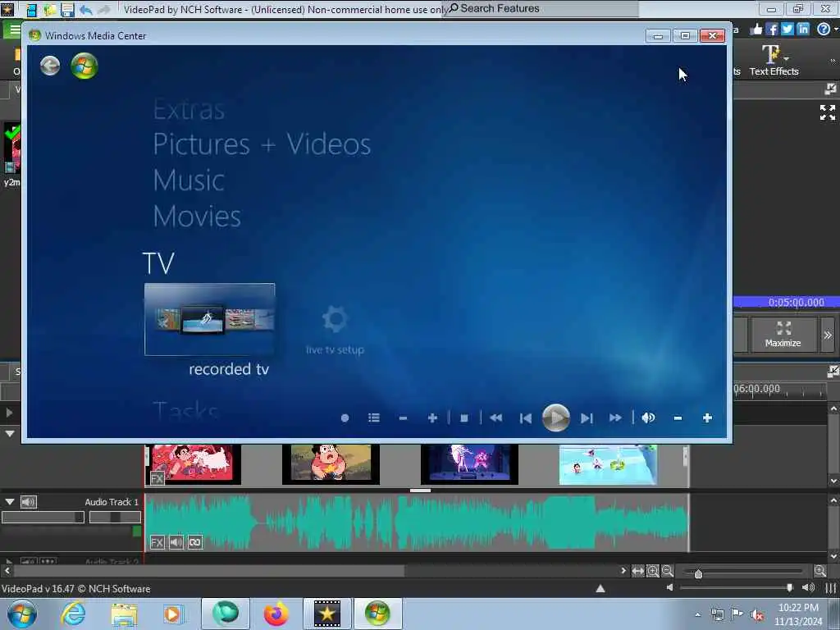Skip to next in Media Center
This screenshot has width=840, height=630.
(587, 418)
